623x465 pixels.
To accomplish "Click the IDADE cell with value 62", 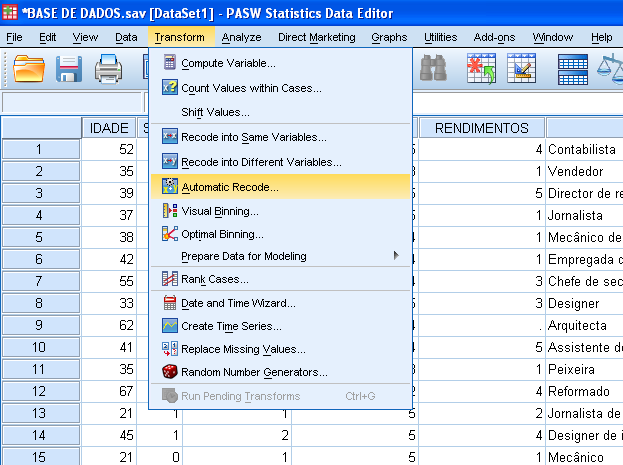I will 109,325.
